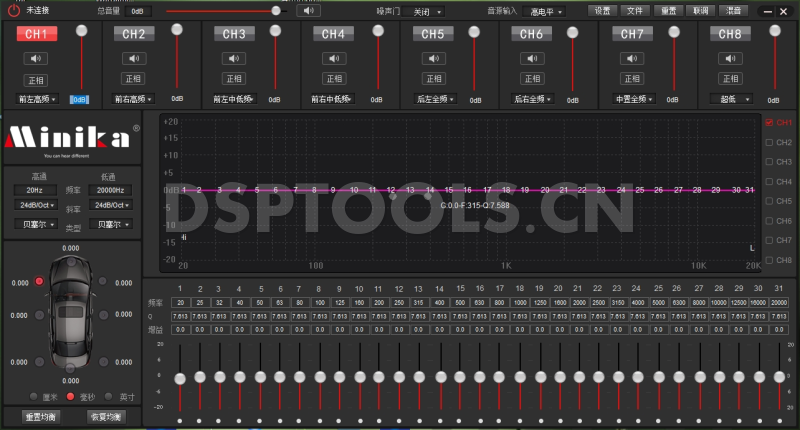Select EQ point 13 on the response curve
Screen dimensions: 800x430
[x=410, y=190]
